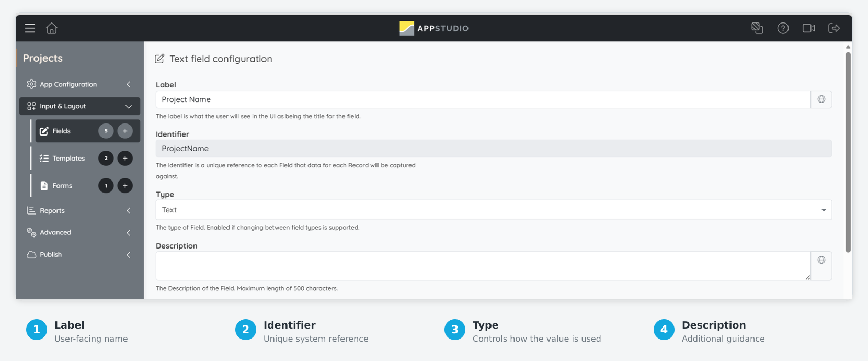Focus the Description text area

[483, 266]
